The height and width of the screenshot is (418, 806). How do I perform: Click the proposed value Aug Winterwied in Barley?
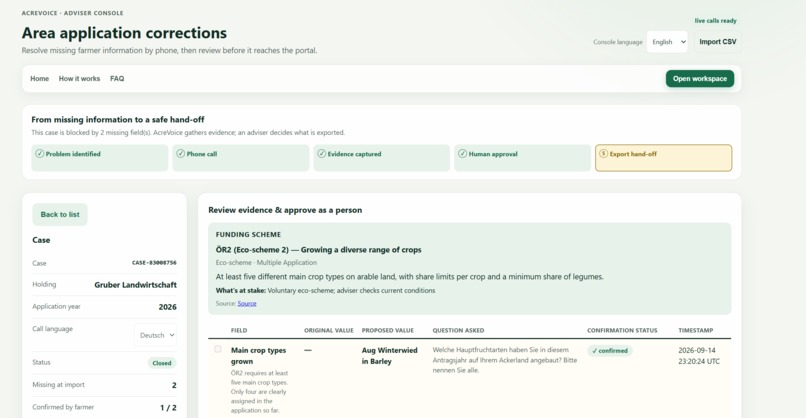[390, 356]
